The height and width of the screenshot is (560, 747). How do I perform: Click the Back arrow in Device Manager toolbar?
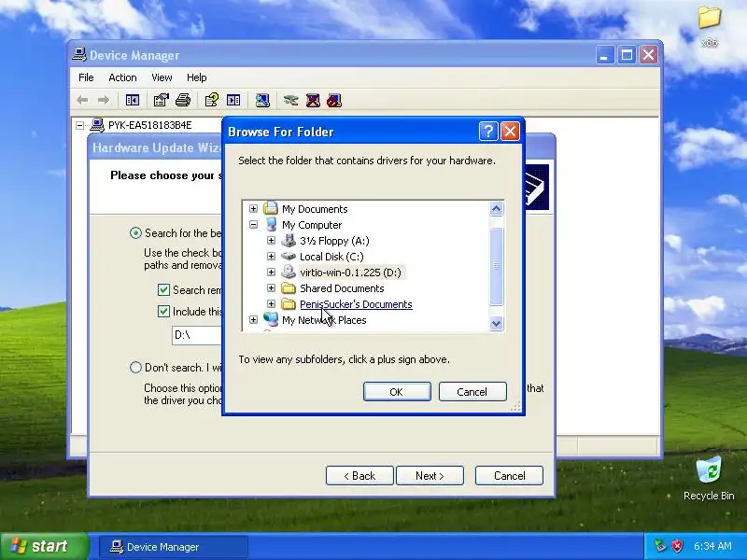(82, 100)
